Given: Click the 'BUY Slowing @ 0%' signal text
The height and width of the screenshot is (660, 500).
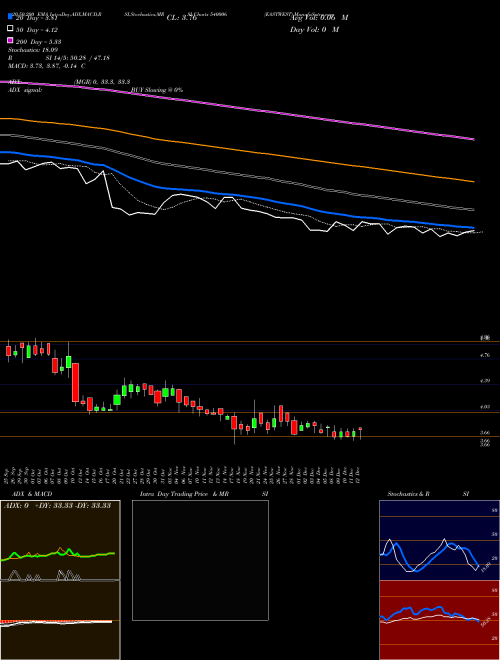Looking at the screenshot, I should pos(157,90).
